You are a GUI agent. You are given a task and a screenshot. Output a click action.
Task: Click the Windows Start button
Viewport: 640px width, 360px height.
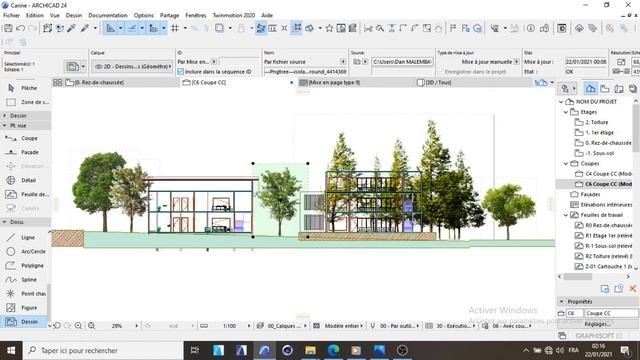pos(11,351)
